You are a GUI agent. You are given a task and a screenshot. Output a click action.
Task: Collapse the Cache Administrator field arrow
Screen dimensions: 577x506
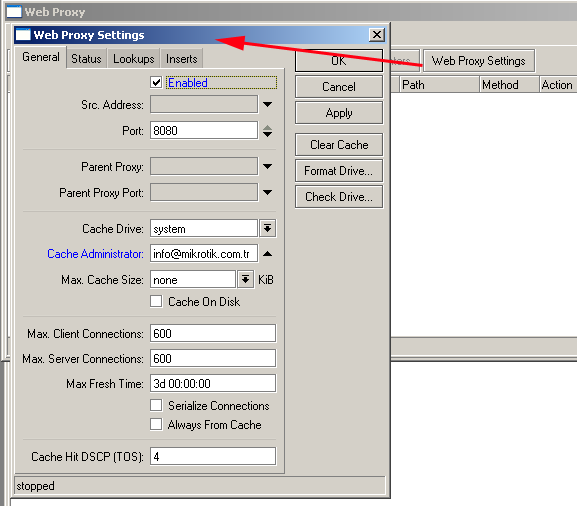coord(268,254)
